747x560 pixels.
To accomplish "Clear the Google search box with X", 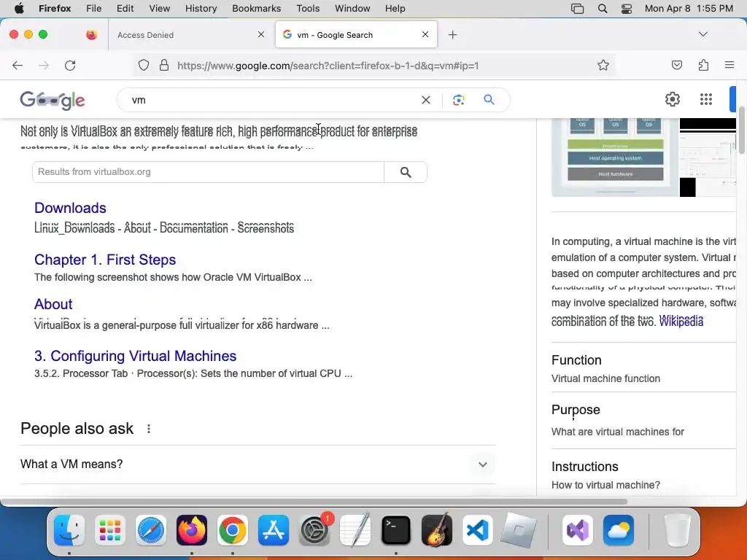I will point(426,100).
